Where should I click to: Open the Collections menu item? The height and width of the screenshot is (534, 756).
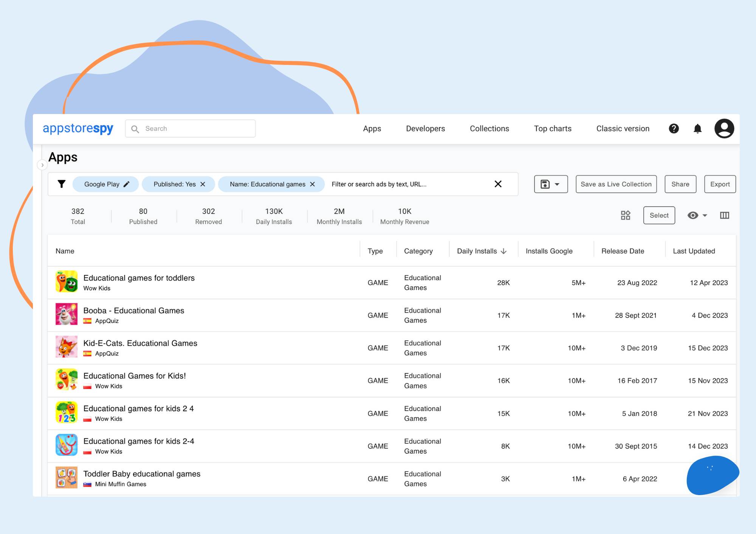click(489, 128)
